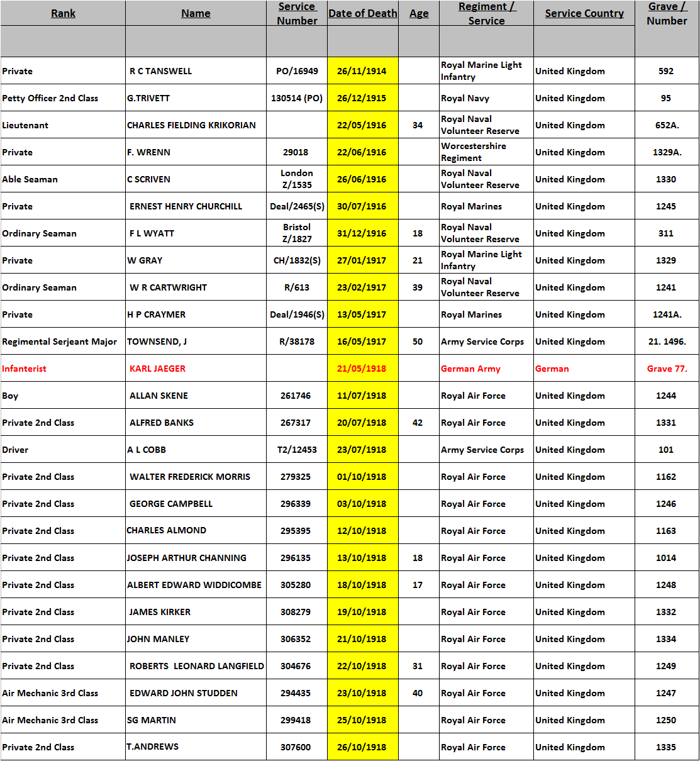Select the red Grave 77. cell
The image size is (700, 761).
(666, 369)
